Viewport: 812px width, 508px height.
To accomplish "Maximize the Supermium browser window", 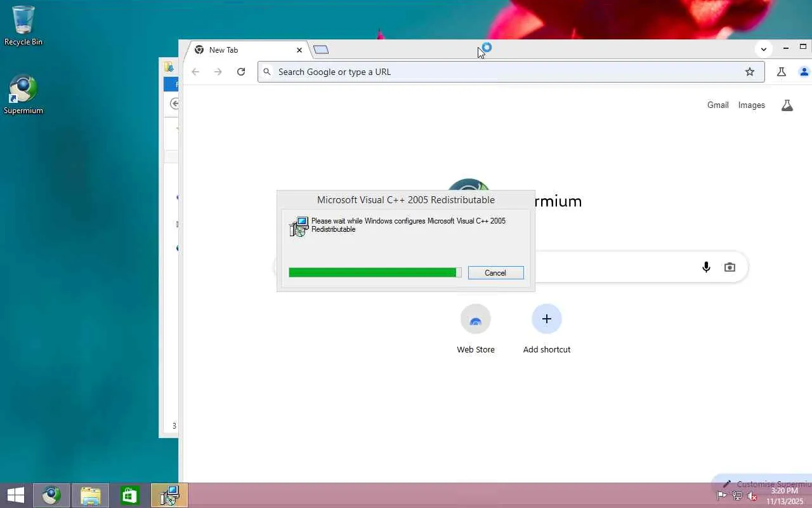I will (x=803, y=47).
